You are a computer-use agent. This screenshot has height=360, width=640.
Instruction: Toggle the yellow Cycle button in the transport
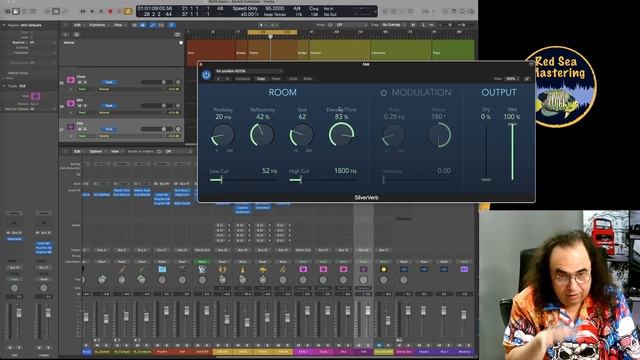pos(128,11)
